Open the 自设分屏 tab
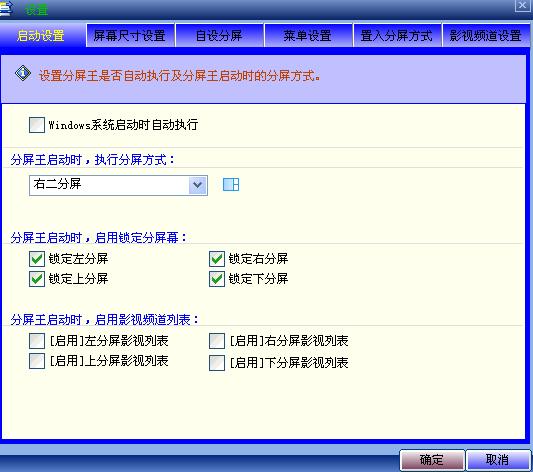The width and height of the screenshot is (533, 472). coord(219,35)
